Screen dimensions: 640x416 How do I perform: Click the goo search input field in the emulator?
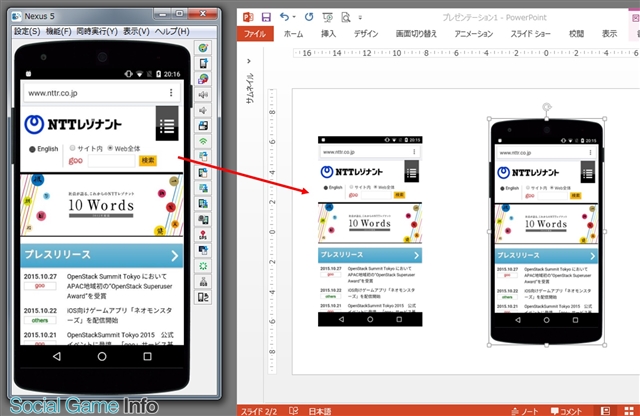(111, 161)
